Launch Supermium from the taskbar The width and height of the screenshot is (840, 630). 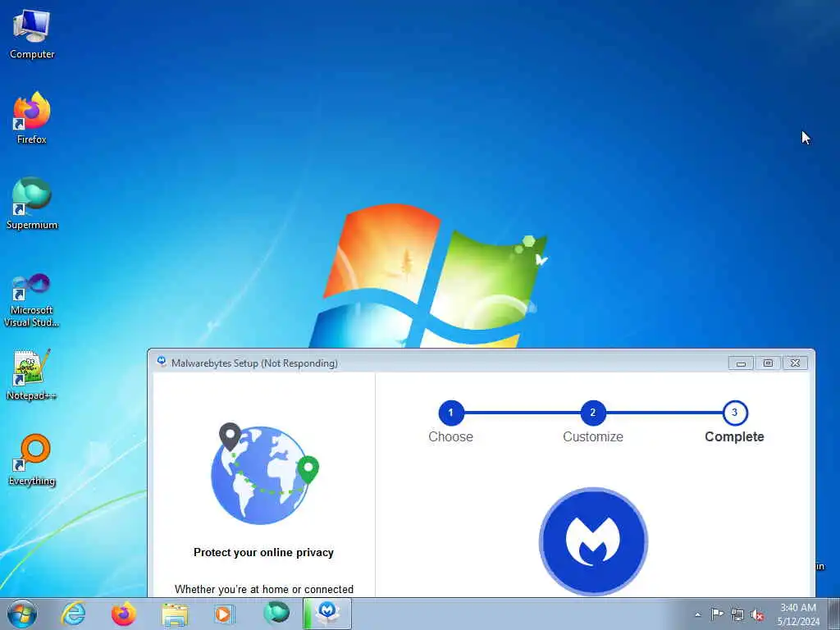276,614
